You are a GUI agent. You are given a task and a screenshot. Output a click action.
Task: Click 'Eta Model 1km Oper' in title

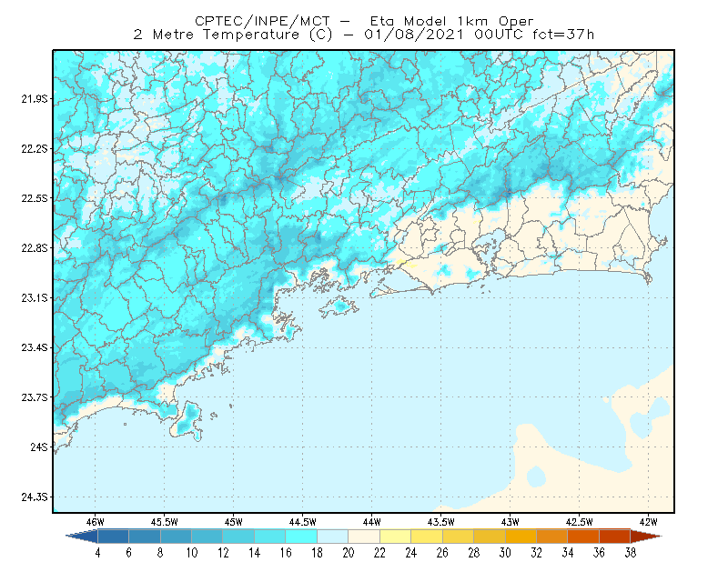452,21
